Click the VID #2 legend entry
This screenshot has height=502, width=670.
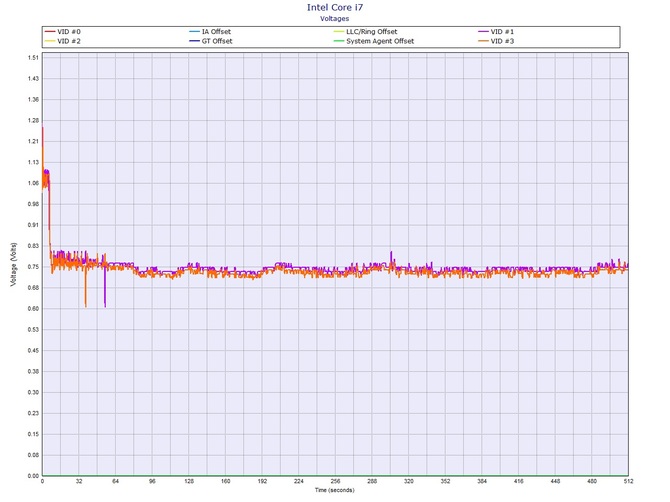62,41
